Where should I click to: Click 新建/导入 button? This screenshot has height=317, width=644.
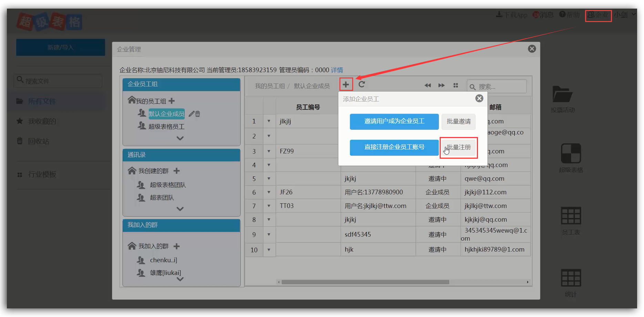click(x=61, y=47)
